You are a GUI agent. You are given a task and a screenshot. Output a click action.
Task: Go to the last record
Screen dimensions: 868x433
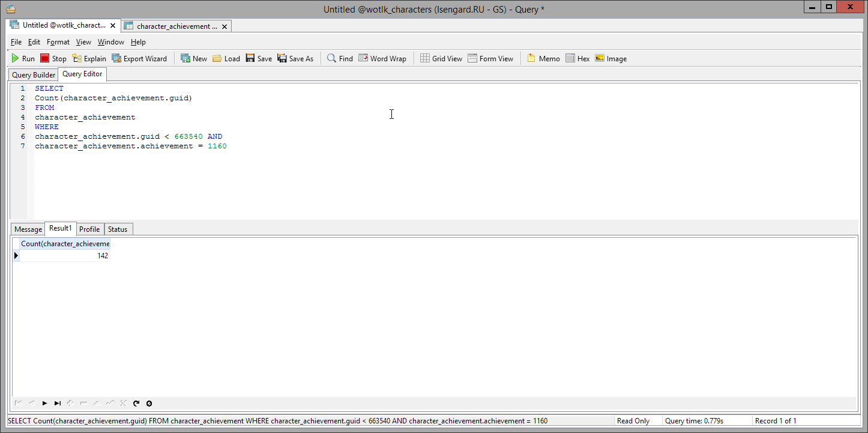click(58, 404)
